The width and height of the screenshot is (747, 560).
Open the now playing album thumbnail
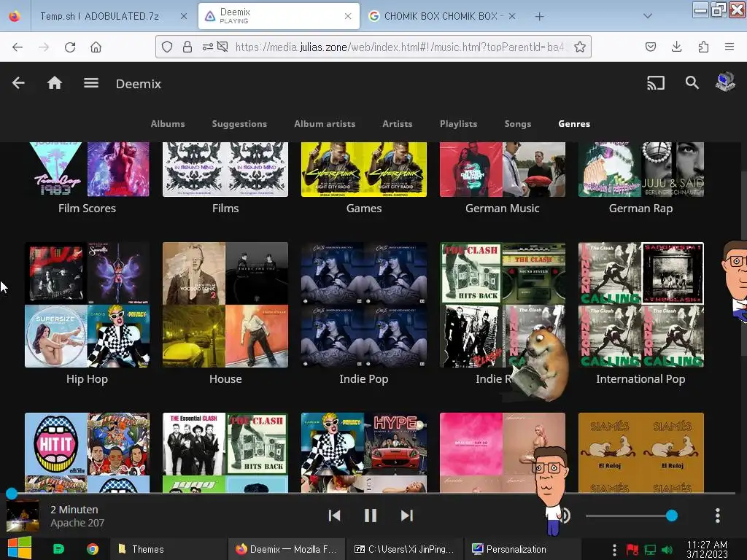[x=23, y=516]
